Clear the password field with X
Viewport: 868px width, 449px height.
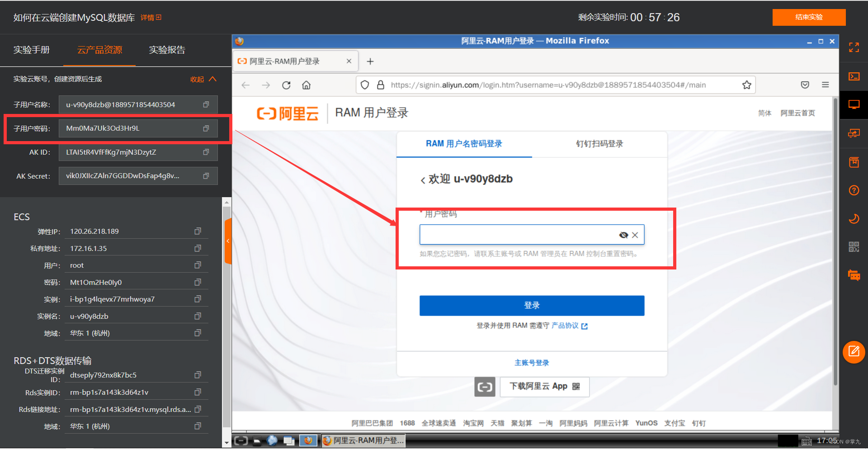pos(635,235)
